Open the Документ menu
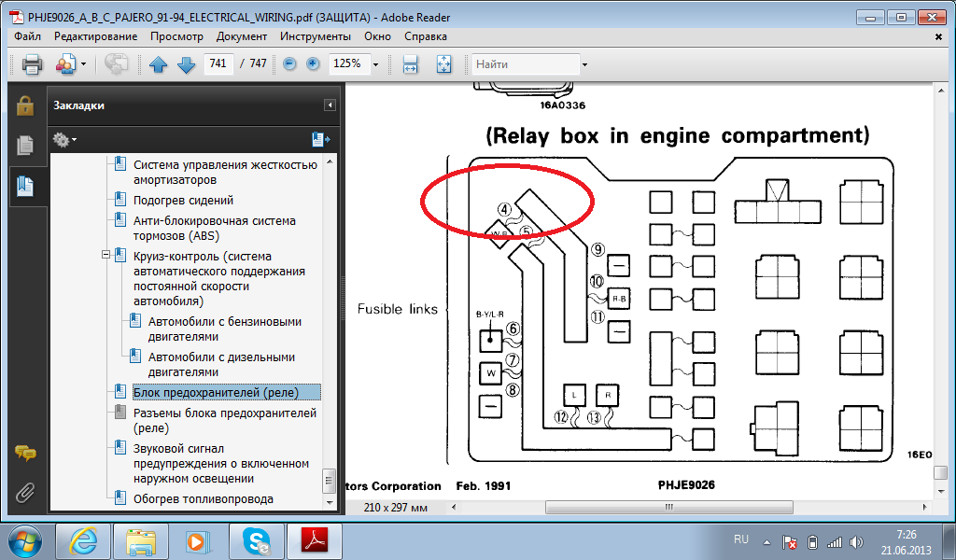 (241, 36)
